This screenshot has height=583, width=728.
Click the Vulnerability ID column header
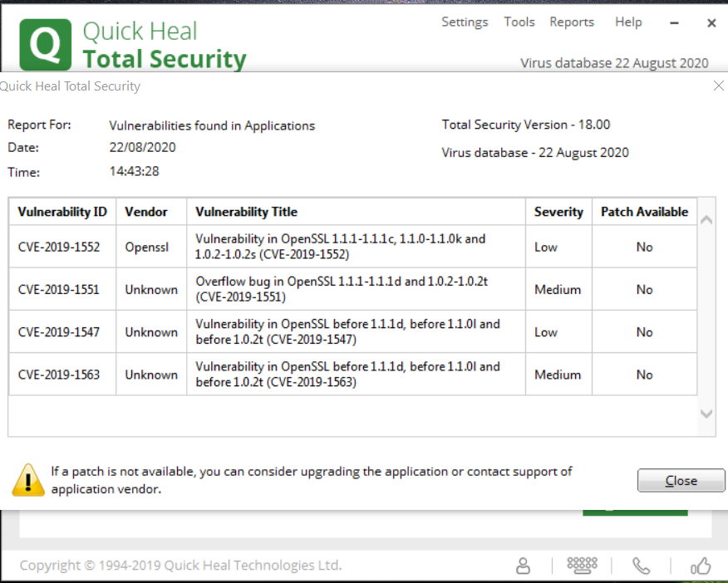pos(62,212)
